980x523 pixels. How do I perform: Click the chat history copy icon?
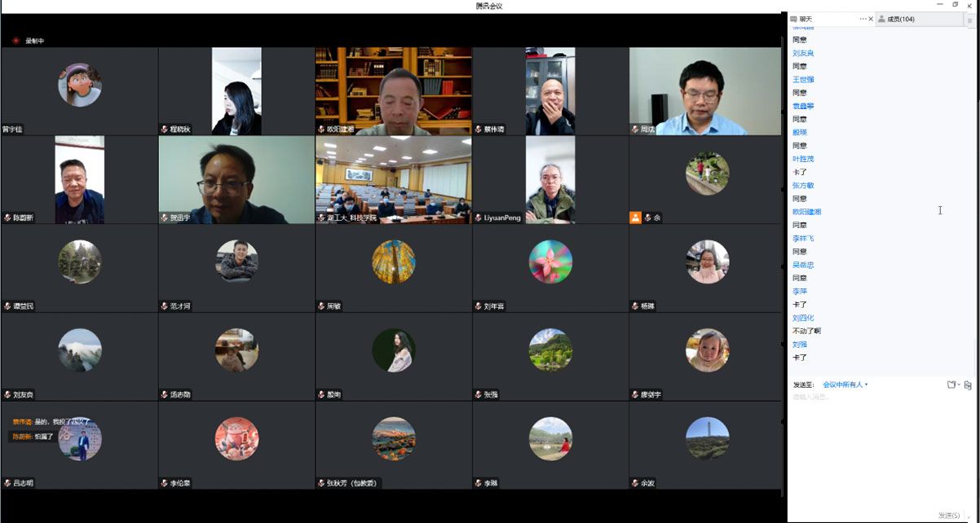(x=968, y=385)
